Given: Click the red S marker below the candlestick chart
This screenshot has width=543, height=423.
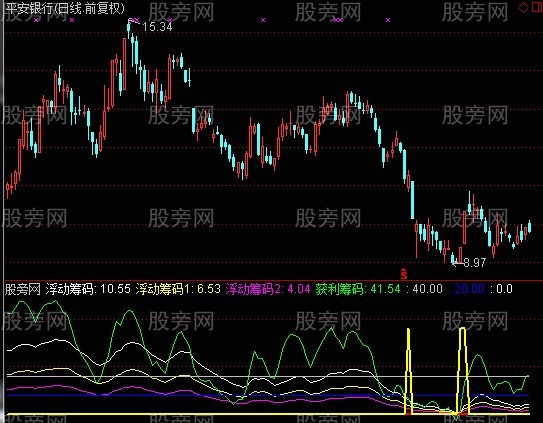Looking at the screenshot, I should [403, 274].
